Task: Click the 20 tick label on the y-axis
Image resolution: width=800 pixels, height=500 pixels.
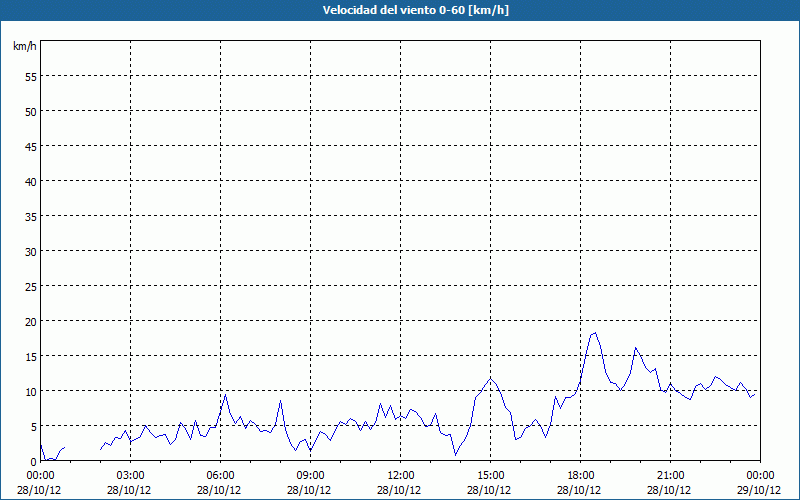Action: tap(31, 321)
